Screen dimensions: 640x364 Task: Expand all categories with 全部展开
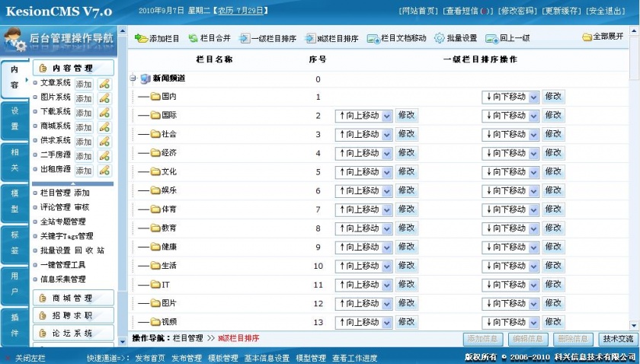coord(603,37)
